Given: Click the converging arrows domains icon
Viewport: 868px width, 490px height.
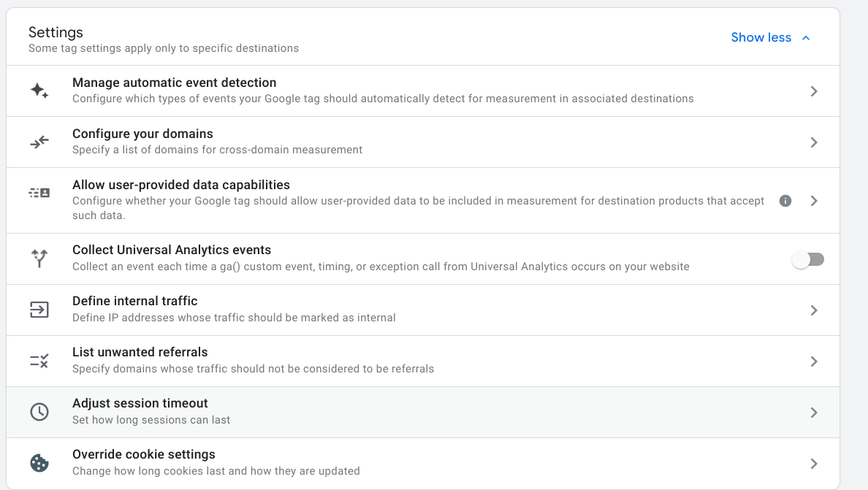Looking at the screenshot, I should [39, 142].
